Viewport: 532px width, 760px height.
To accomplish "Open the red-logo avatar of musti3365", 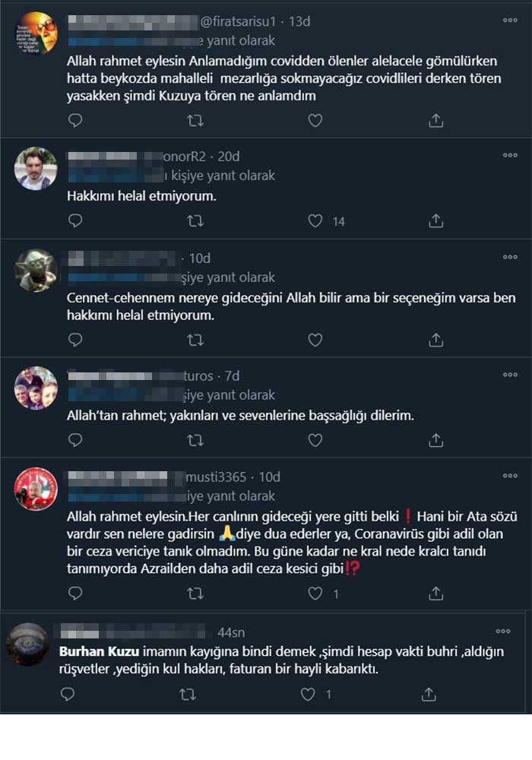I will pos(36,489).
